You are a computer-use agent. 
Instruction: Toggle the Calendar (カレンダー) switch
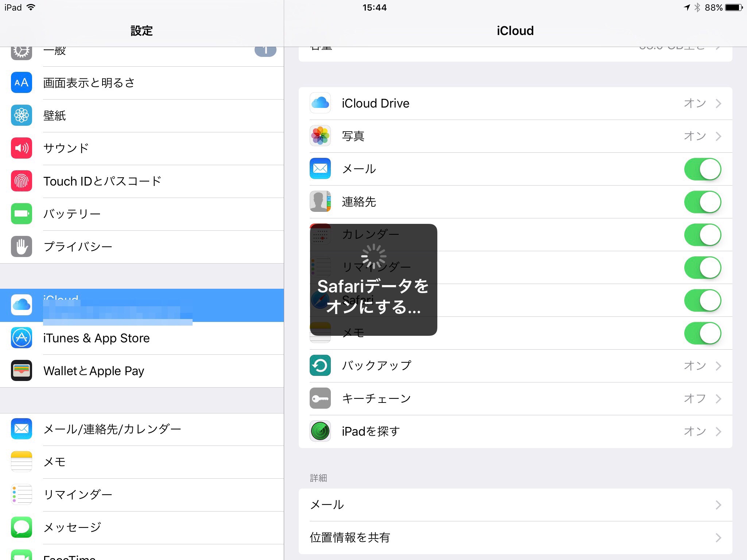[702, 235]
